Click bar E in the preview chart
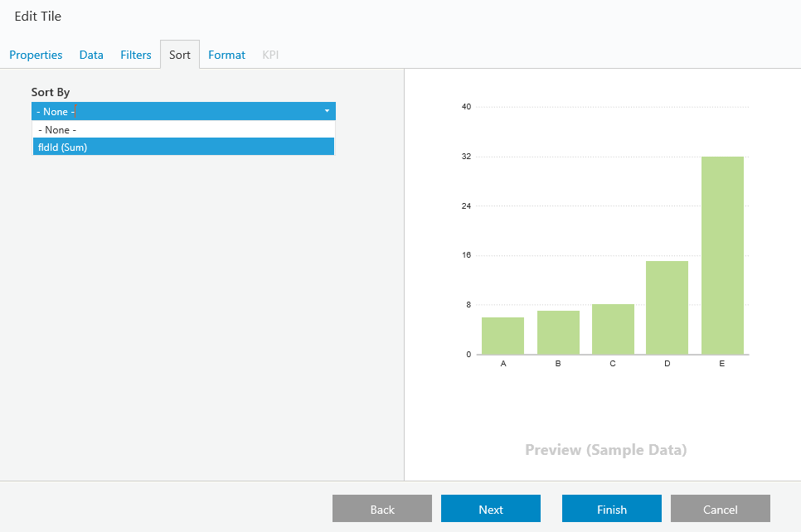The height and width of the screenshot is (532, 801). tap(722, 255)
